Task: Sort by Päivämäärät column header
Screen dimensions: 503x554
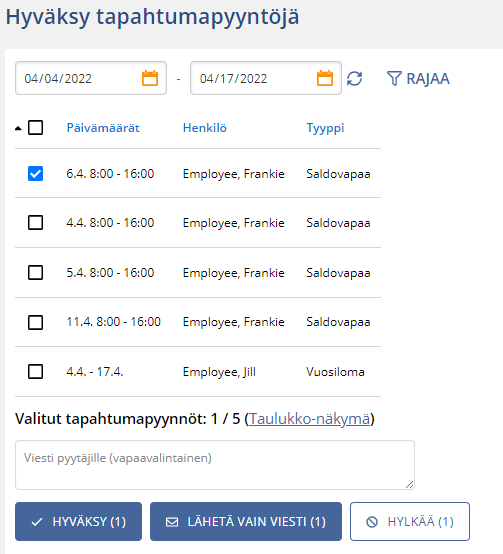Action: [x=103, y=128]
